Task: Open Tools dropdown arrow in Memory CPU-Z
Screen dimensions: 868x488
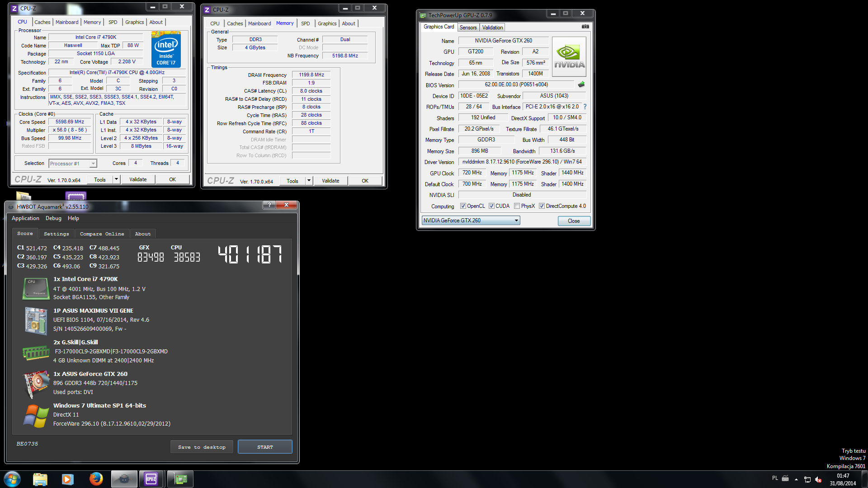Action: [309, 181]
